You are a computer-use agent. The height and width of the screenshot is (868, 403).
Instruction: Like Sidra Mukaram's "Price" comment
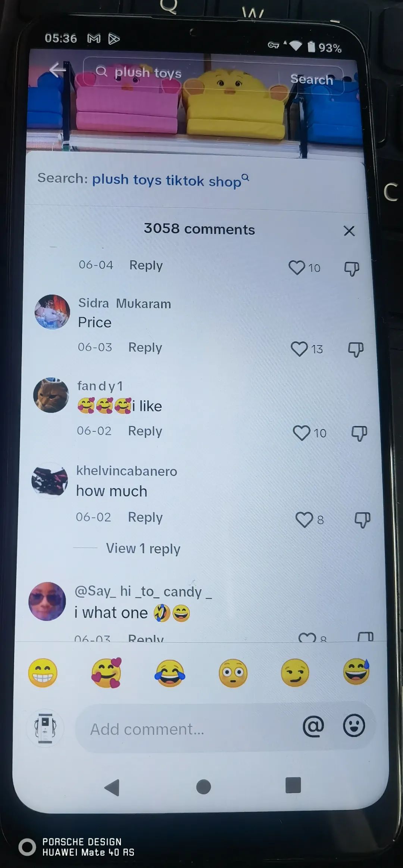(299, 349)
